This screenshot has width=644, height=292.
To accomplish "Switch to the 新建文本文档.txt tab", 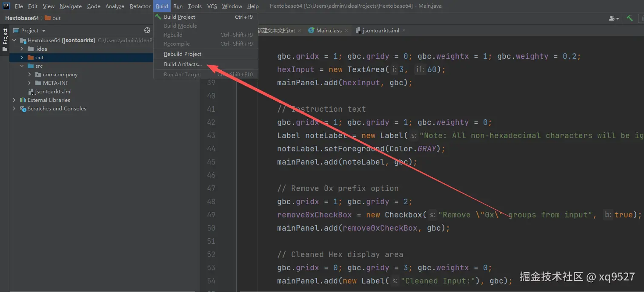I will [276, 30].
